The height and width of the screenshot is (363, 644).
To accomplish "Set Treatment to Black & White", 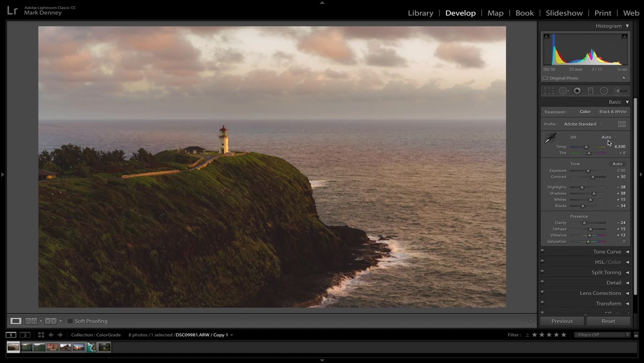I will tap(613, 112).
